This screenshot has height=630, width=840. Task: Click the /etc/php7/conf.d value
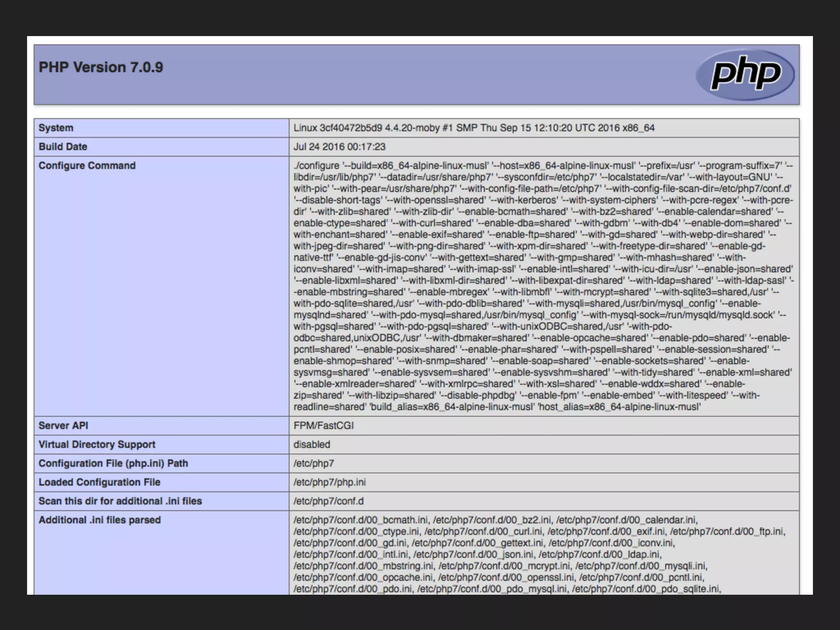pyautogui.click(x=329, y=501)
